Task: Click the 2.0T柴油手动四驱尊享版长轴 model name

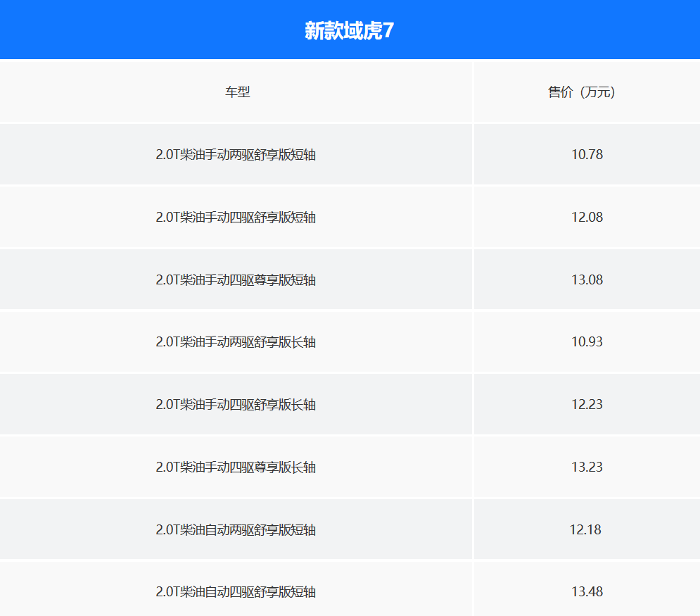Action: click(237, 467)
